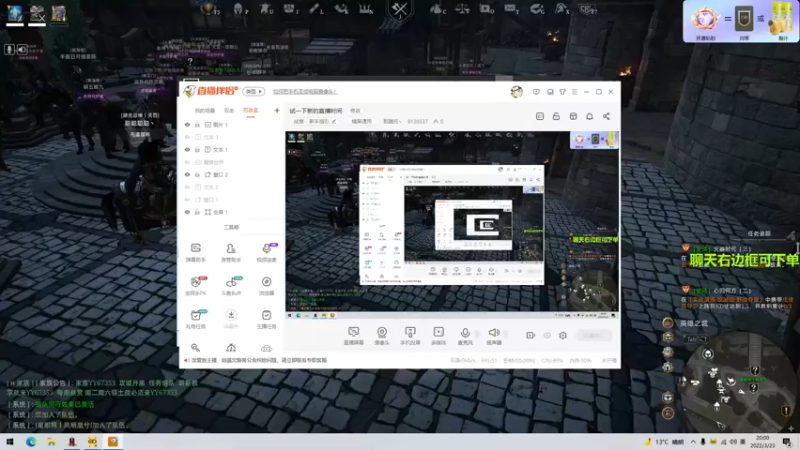This screenshot has width=800, height=450.
Task: Toggle visibility of the 图片 1 layer
Action: [x=187, y=124]
